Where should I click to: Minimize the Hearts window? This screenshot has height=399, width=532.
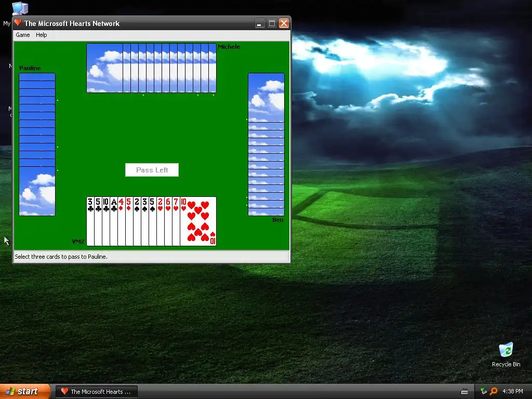pos(260,23)
